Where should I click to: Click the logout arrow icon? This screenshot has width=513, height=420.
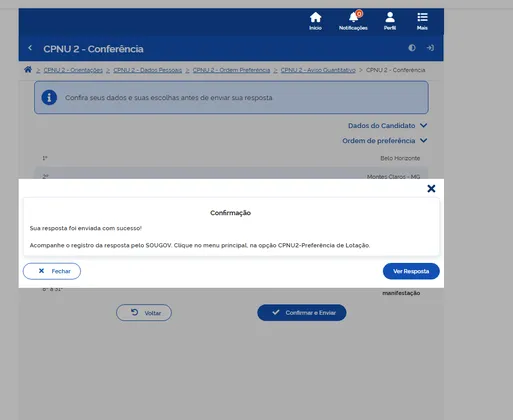430,48
